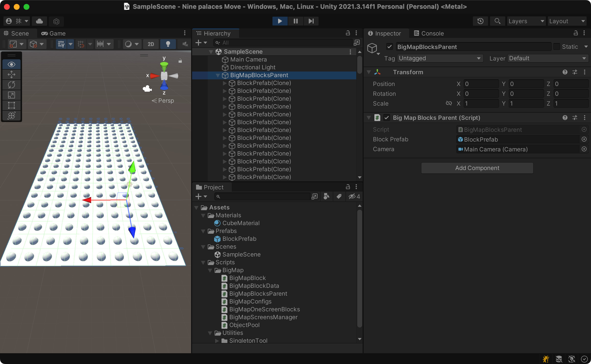Select the Move tool in Scene toolbar
The height and width of the screenshot is (364, 591).
click(12, 74)
